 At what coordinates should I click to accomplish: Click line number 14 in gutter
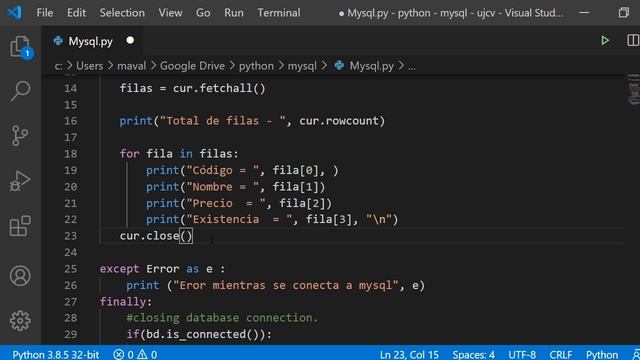pyautogui.click(x=71, y=88)
